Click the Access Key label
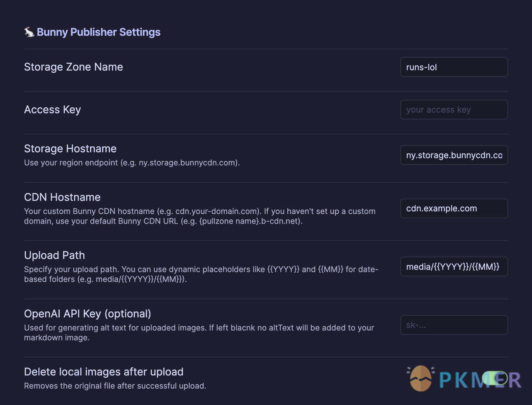532x405 pixels. click(x=53, y=110)
